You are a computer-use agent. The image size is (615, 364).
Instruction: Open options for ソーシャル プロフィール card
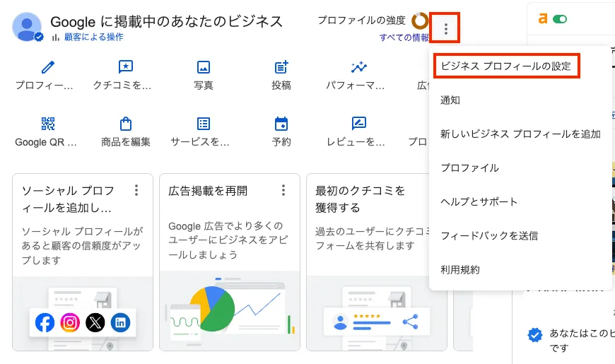[x=136, y=190]
